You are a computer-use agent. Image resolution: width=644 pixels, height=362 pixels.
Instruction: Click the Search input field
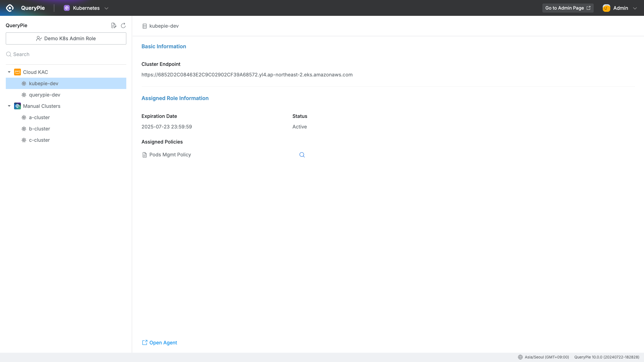click(66, 54)
